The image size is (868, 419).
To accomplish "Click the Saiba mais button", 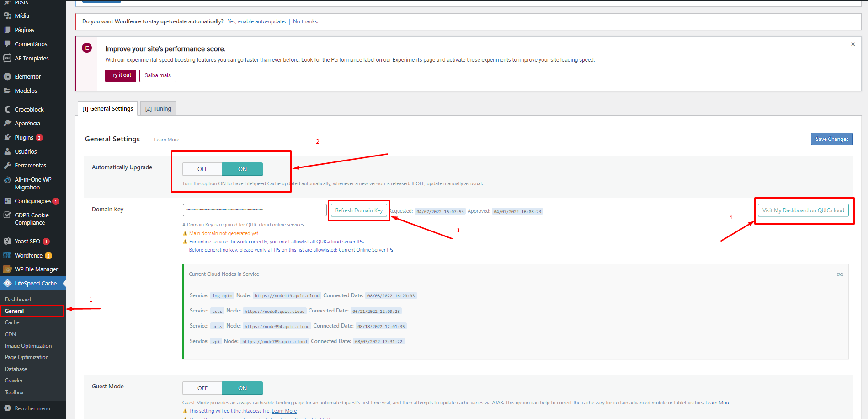I will [x=158, y=75].
